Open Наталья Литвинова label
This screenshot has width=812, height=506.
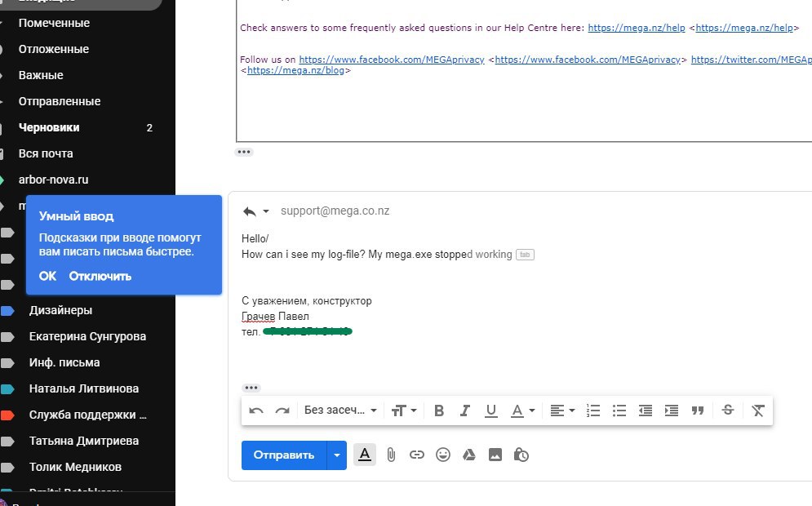tap(84, 389)
